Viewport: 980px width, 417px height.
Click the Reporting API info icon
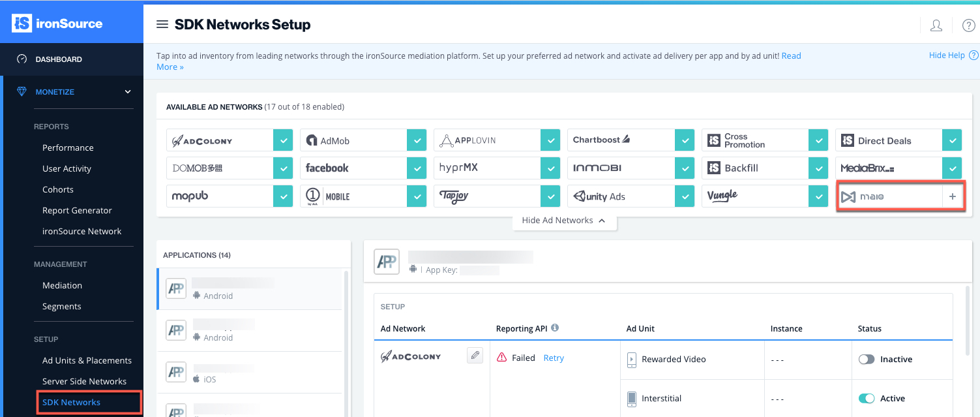tap(555, 328)
